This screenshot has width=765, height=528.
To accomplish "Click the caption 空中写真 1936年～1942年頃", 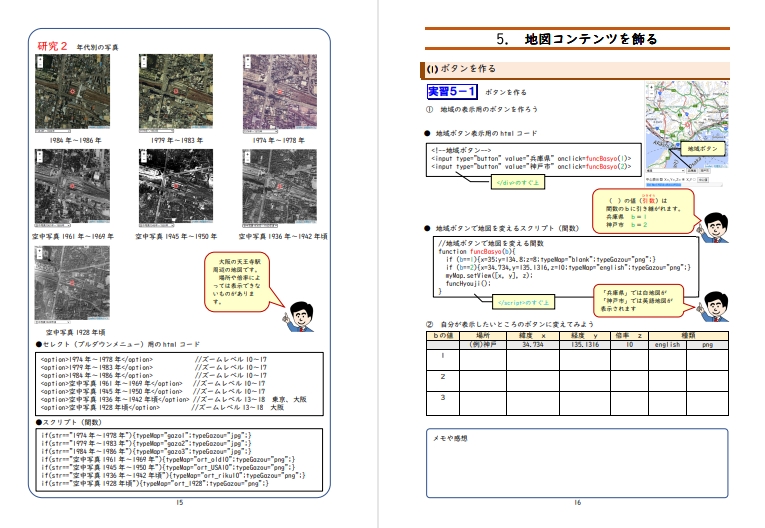I will click(283, 236).
